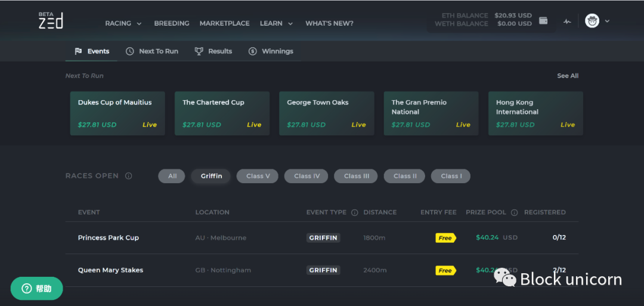Image resolution: width=644 pixels, height=306 pixels.
Task: Click GRIFFIN tag in Princess Park Cup row
Action: click(x=323, y=238)
